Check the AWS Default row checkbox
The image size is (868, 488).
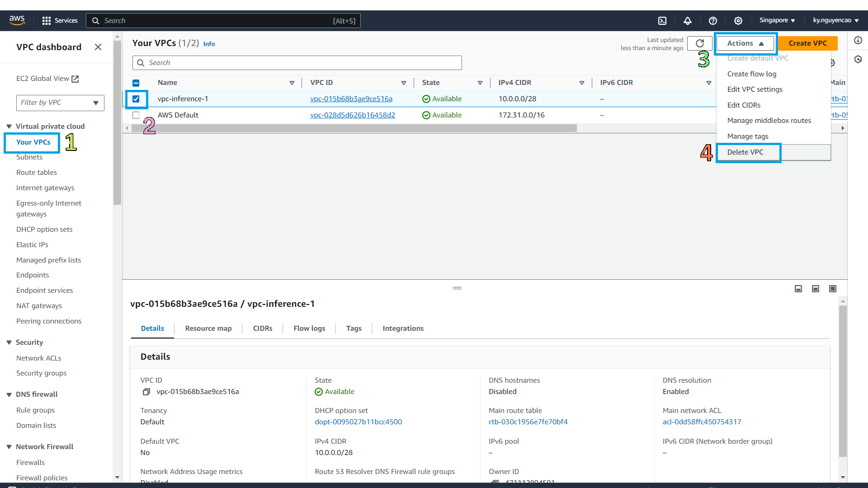coord(136,115)
